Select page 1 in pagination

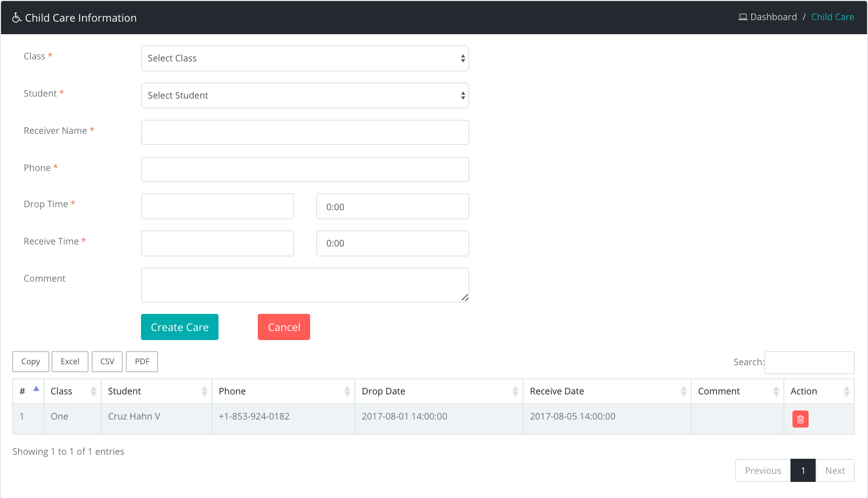[x=803, y=470]
